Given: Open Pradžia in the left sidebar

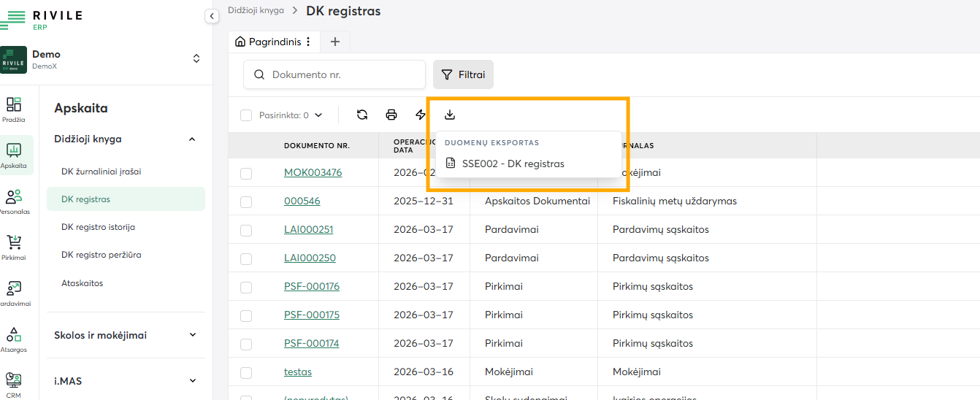Looking at the screenshot, I should [x=14, y=109].
